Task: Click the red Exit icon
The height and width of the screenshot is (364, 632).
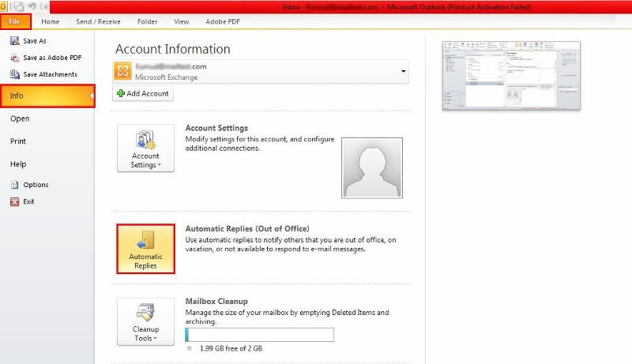Action: pyautogui.click(x=15, y=201)
